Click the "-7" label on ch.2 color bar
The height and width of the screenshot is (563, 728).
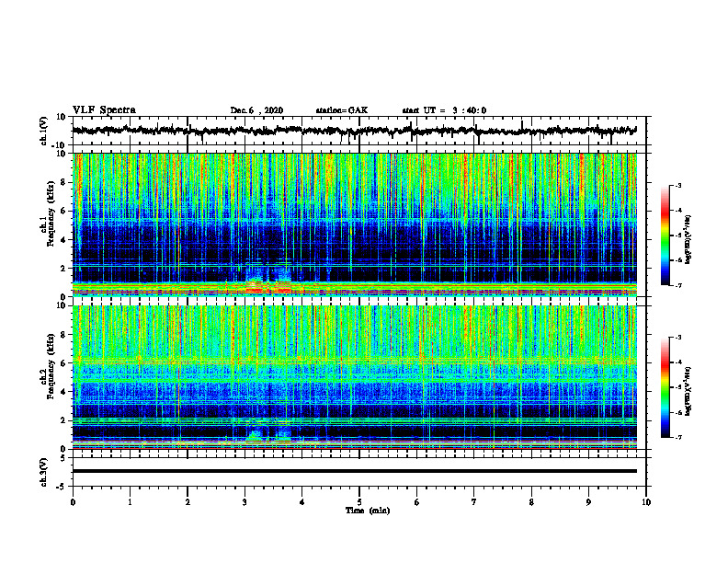coord(677,437)
